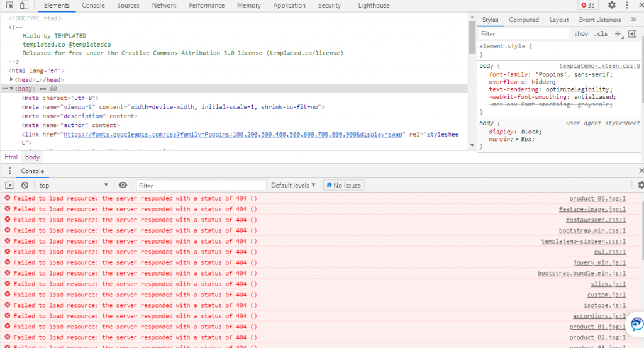Switch to the Elements tab
The image size is (644, 348).
click(57, 5)
